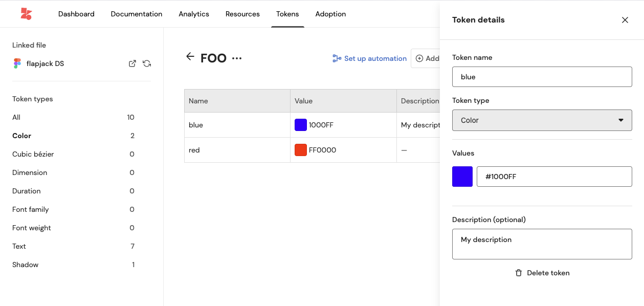Filter by Text token type
The width and height of the screenshot is (644, 306).
(x=19, y=246)
